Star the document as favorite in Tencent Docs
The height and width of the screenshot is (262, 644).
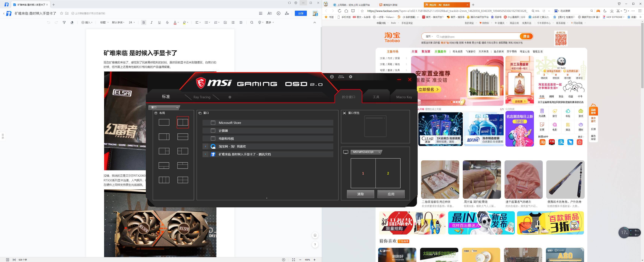pyautogui.click(x=62, y=13)
